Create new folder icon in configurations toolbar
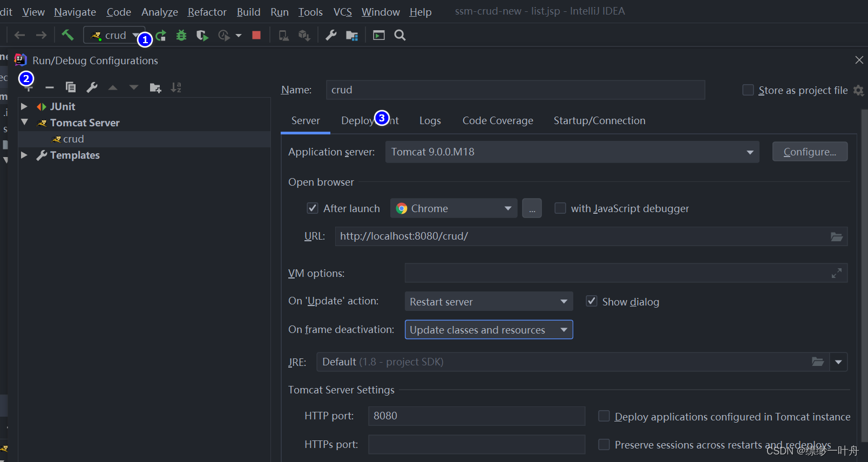Screen dimensions: 868x462 click(155, 87)
